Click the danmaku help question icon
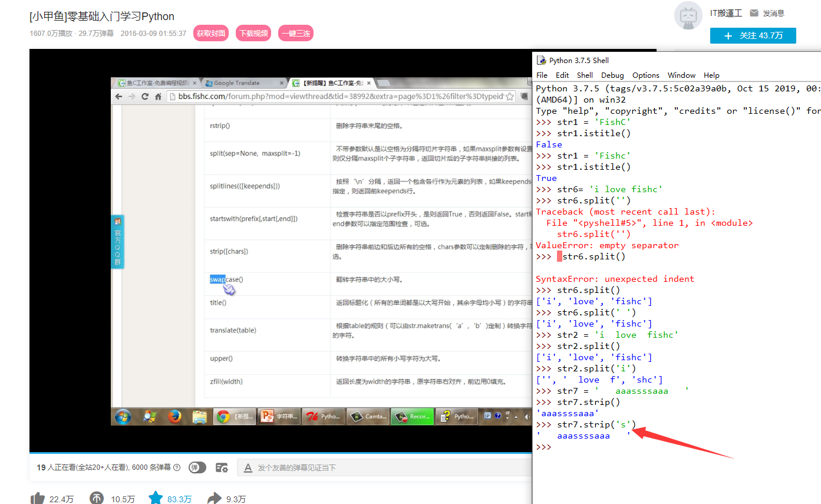Screen dimensions: 821x504 [177, 467]
